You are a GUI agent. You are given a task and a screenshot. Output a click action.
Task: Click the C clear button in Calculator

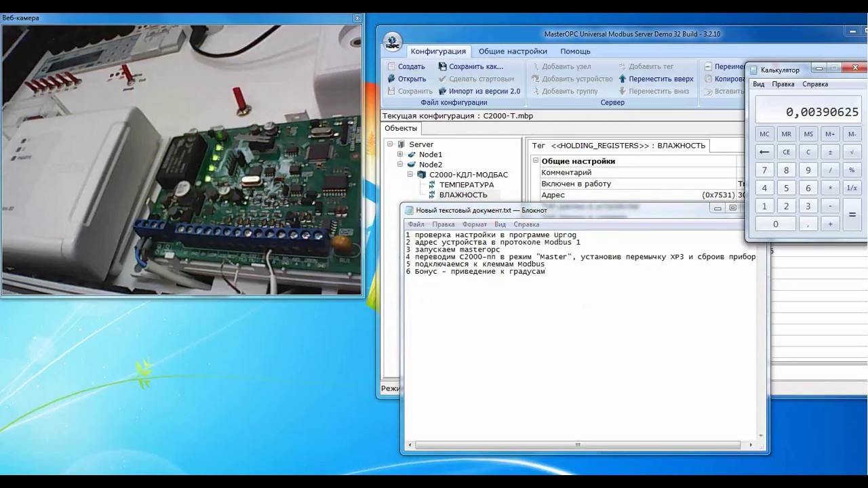pos(808,152)
